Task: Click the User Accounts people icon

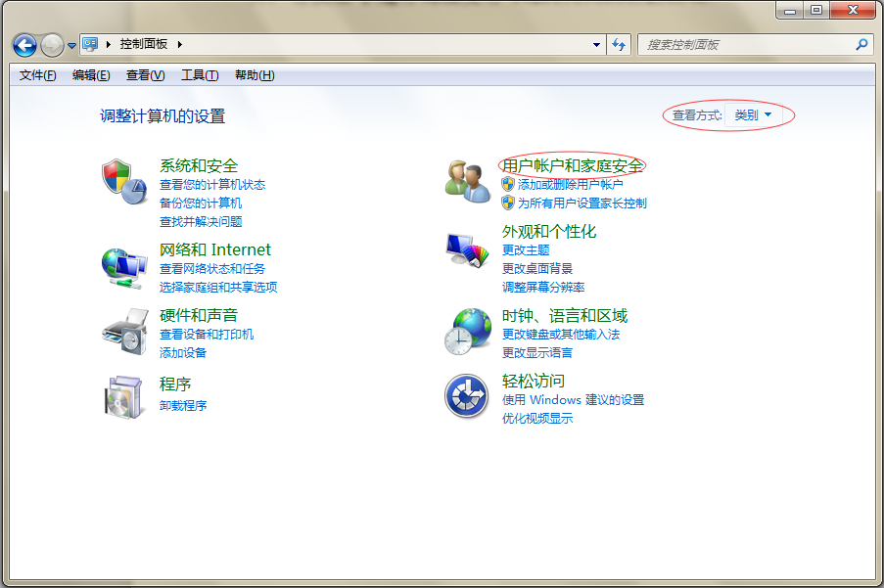Action: (x=467, y=181)
